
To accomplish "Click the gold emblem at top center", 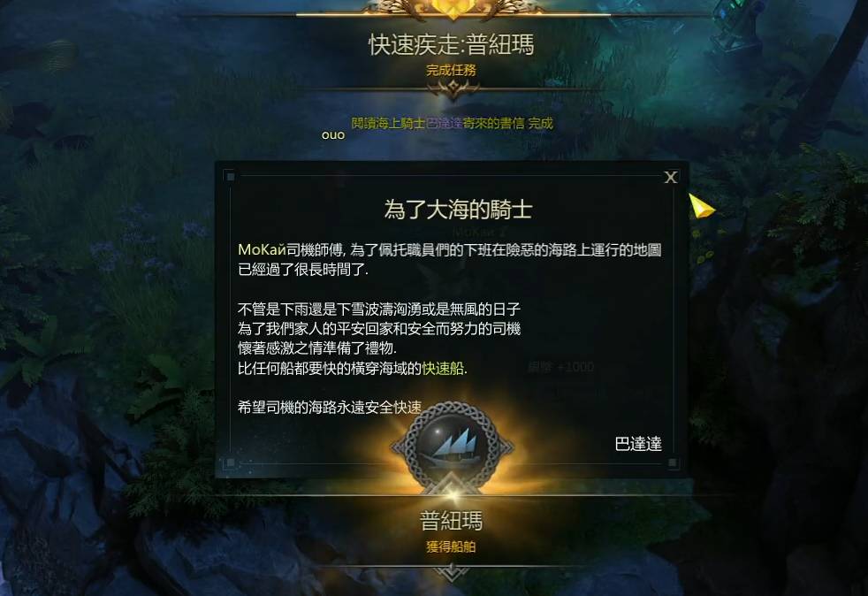I will pos(453,8).
